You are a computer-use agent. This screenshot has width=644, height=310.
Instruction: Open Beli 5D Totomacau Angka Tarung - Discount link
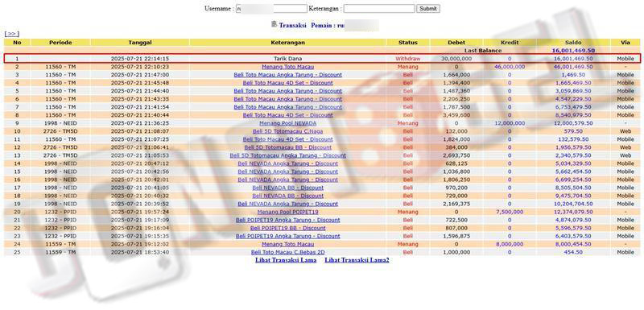tap(287, 155)
